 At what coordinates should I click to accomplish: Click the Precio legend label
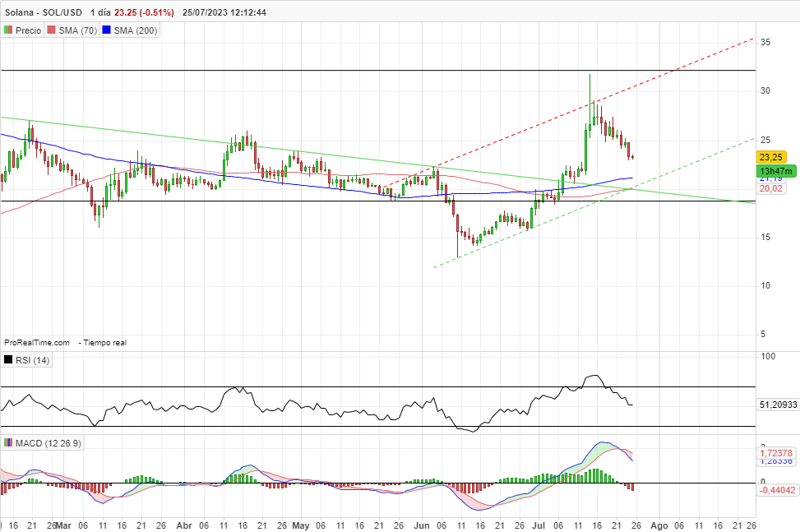[28, 30]
